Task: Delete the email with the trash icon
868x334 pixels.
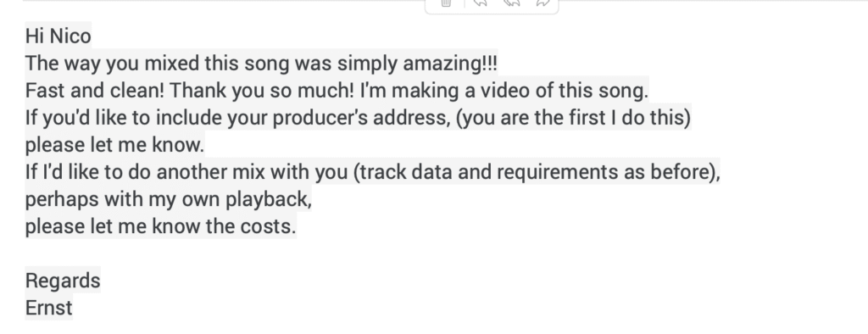Action: (446, 3)
